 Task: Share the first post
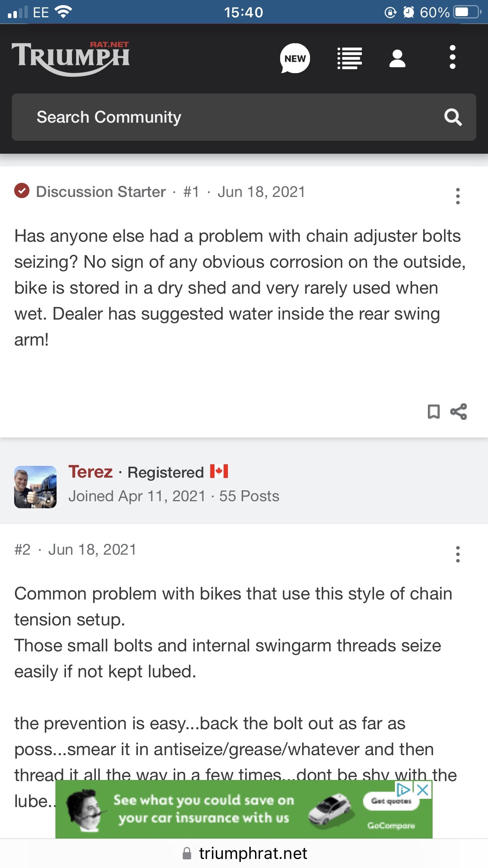pyautogui.click(x=459, y=412)
